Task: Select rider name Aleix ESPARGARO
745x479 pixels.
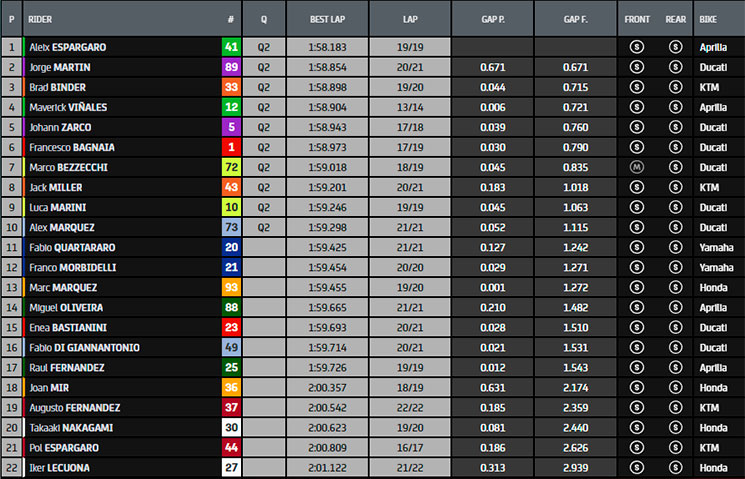Action: coord(67,48)
